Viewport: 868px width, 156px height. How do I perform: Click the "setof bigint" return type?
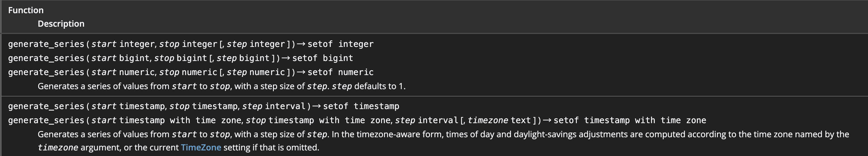click(x=322, y=58)
